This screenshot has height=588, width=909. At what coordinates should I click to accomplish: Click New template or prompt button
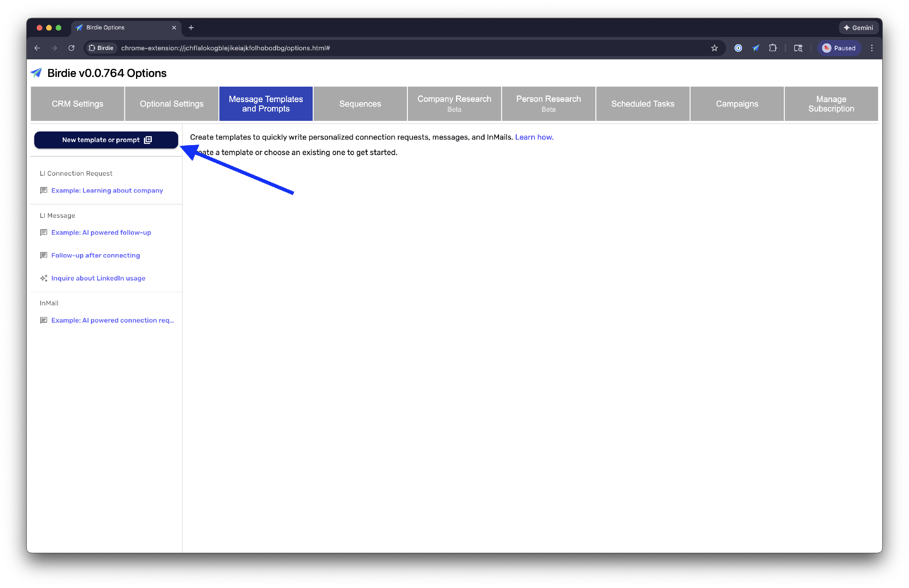click(106, 140)
